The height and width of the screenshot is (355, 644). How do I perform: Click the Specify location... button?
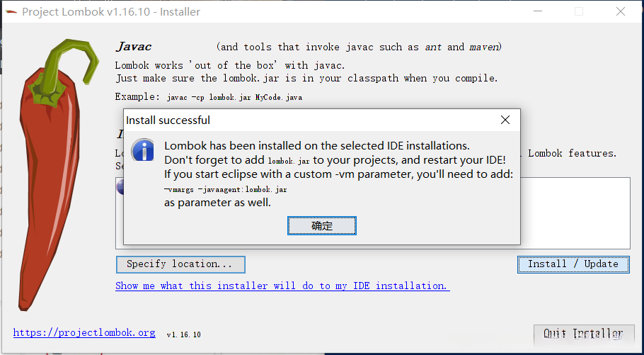point(180,264)
